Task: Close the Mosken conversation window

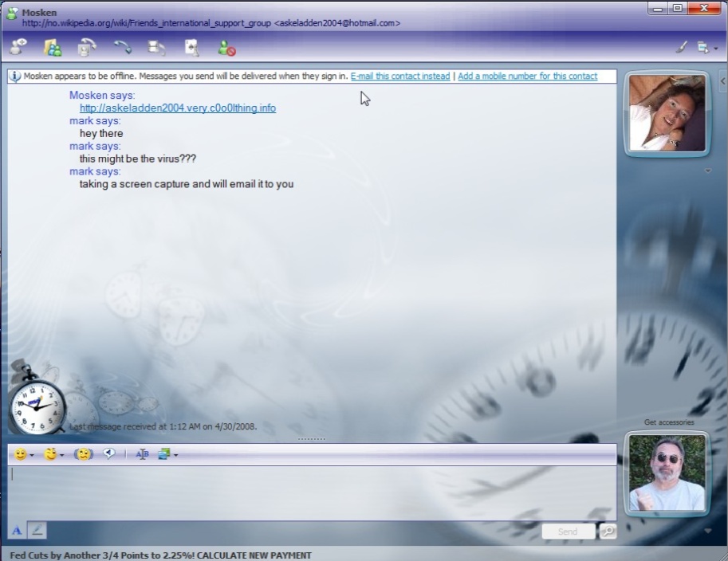Action: [x=704, y=8]
